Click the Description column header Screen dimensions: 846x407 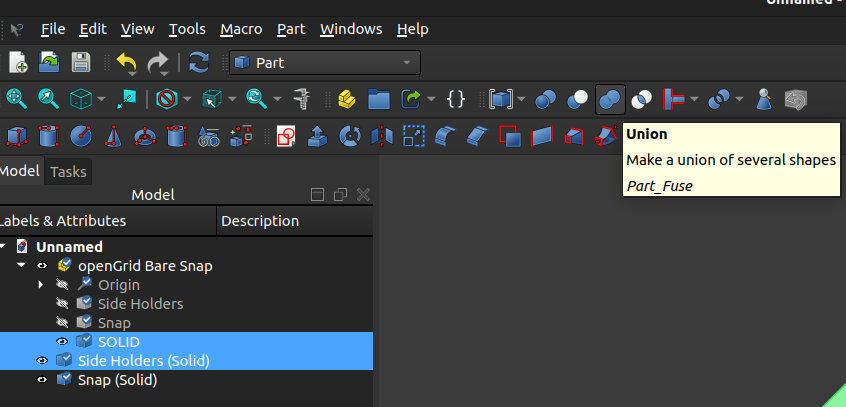click(x=260, y=221)
